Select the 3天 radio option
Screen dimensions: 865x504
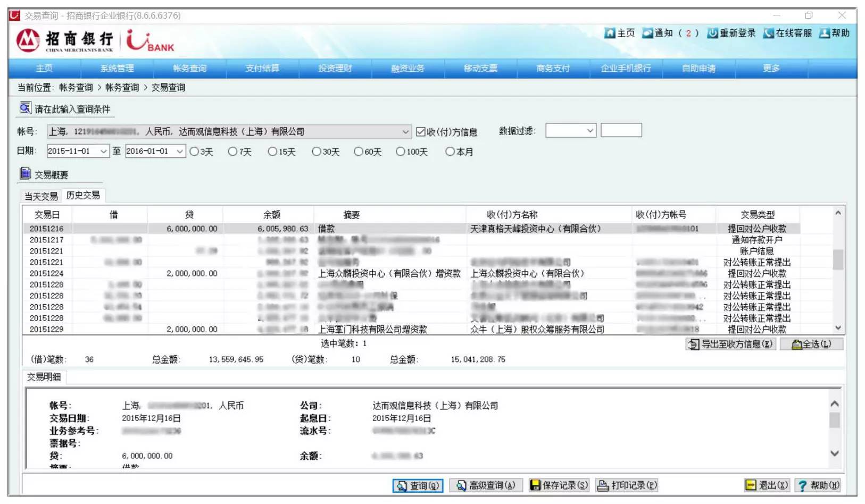194,152
